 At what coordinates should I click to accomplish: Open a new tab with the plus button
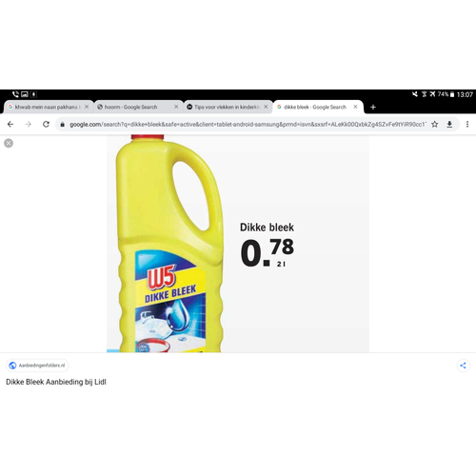coord(373,108)
